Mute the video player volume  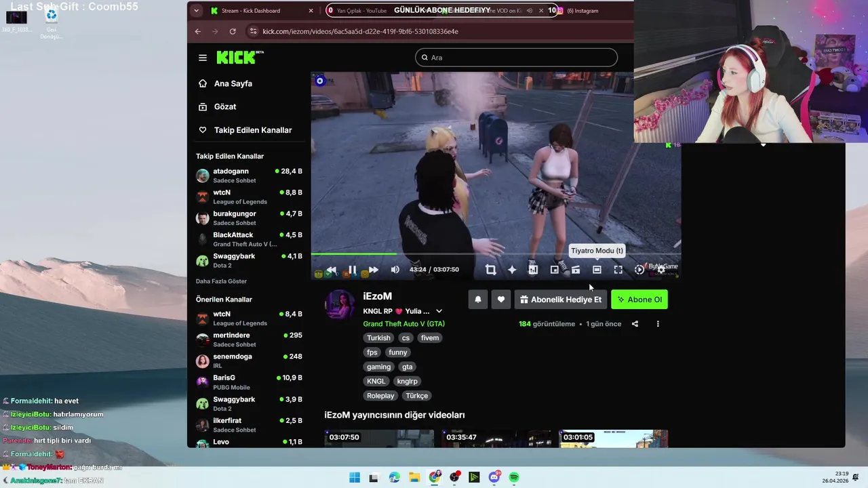pyautogui.click(x=395, y=270)
